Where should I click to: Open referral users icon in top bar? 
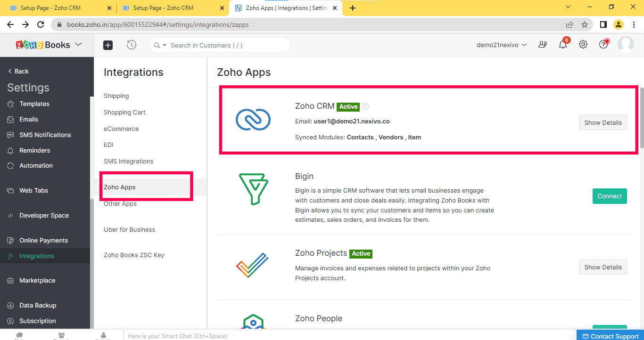tap(543, 45)
